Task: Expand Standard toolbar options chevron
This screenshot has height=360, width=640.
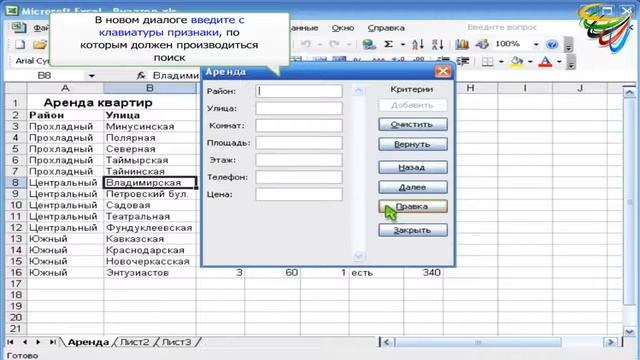Action: point(568,45)
